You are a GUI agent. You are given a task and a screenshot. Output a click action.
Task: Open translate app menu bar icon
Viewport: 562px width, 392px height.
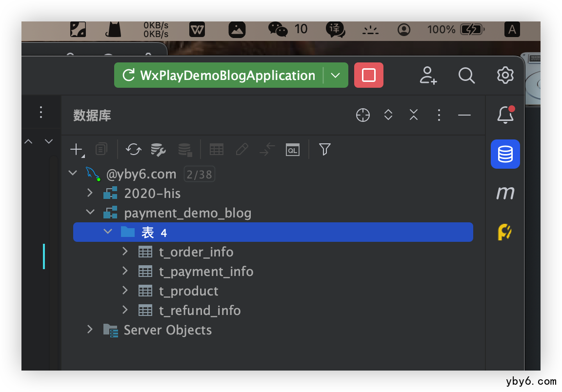tap(336, 29)
